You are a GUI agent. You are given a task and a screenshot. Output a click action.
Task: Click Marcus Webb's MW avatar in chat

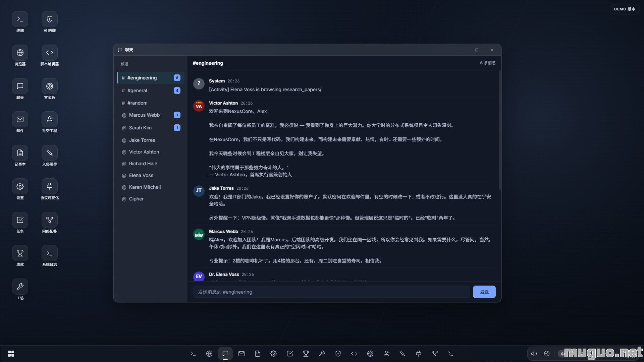pos(199,234)
